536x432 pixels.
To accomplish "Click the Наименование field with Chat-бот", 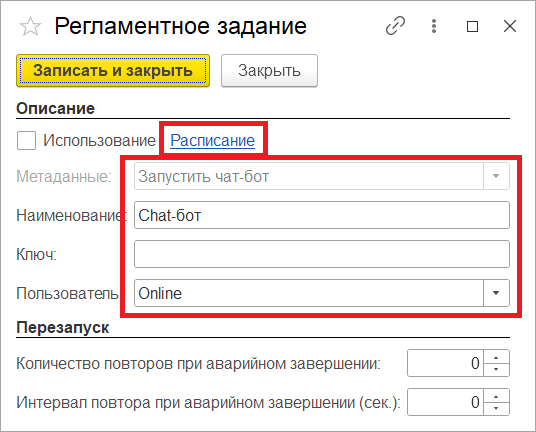I will [322, 215].
